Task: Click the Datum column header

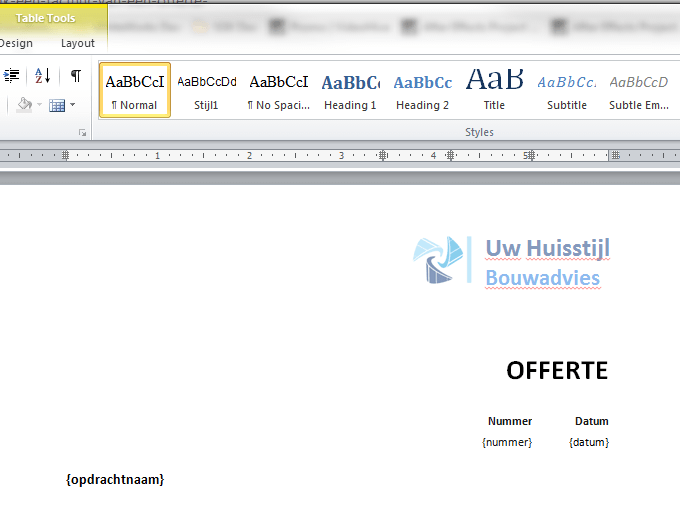Action: pos(592,421)
